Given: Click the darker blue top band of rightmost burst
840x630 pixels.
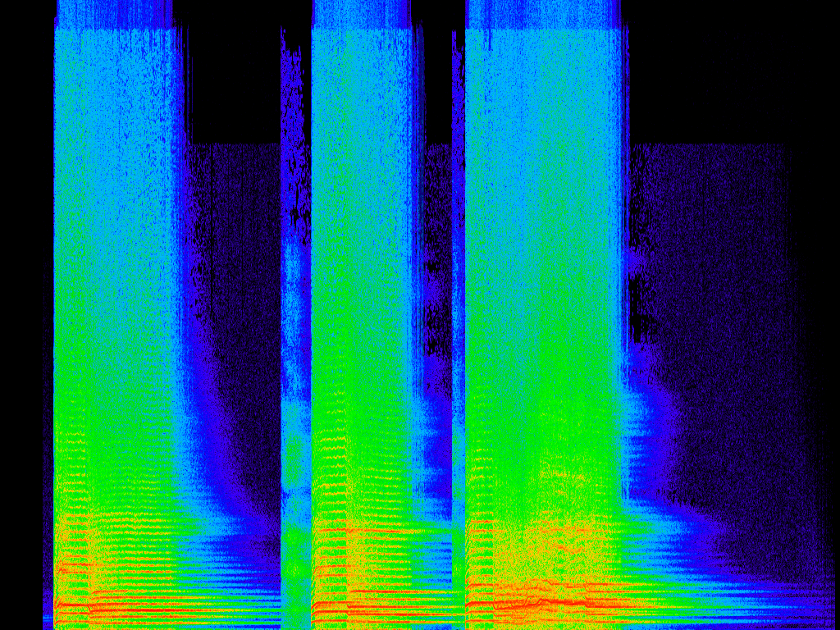Looking at the screenshot, I should (x=541, y=14).
